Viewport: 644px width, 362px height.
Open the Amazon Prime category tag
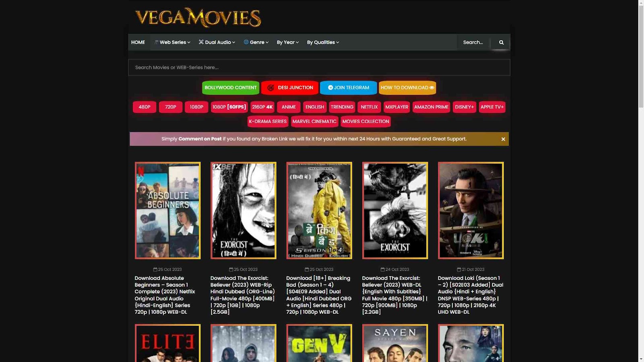coord(431,107)
